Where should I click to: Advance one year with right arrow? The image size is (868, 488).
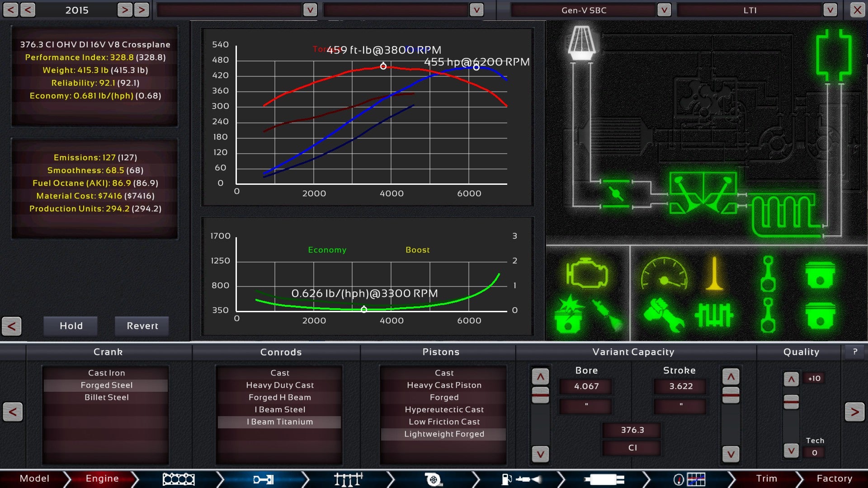125,10
